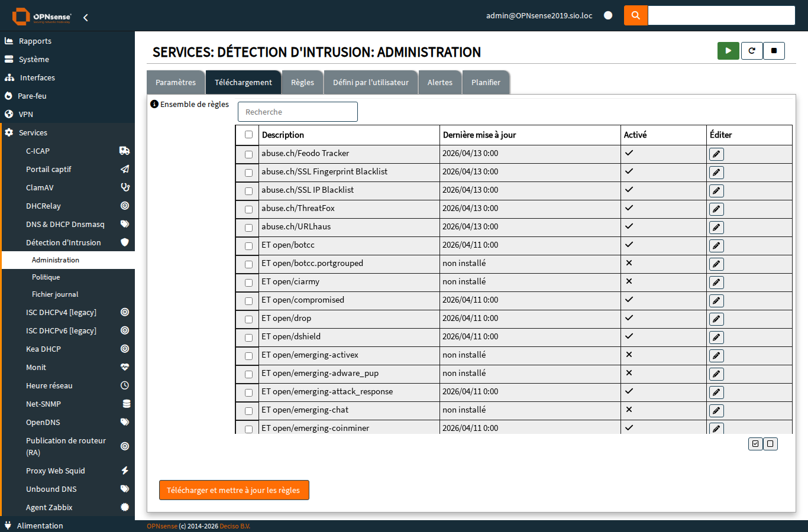The height and width of the screenshot is (532, 808).
Task: Edit the ET open/botcc ruleset
Action: [716, 246]
